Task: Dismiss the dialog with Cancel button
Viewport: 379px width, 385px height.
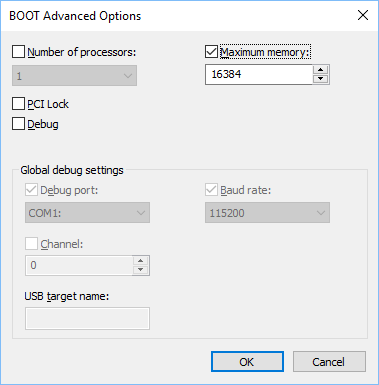Action: tap(329, 362)
